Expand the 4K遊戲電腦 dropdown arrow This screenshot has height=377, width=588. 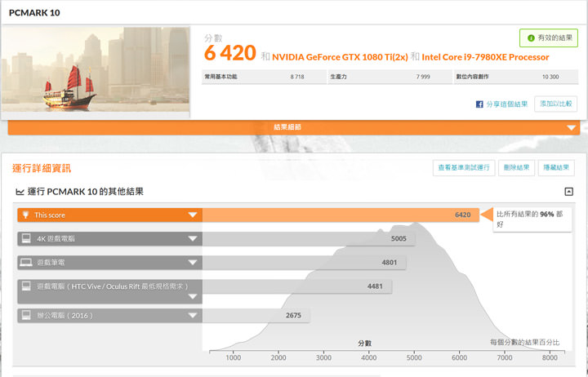click(193, 238)
